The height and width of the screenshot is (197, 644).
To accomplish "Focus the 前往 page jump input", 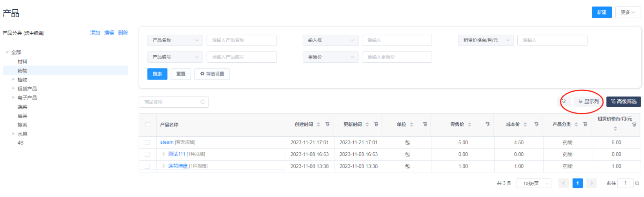I will 625,183.
